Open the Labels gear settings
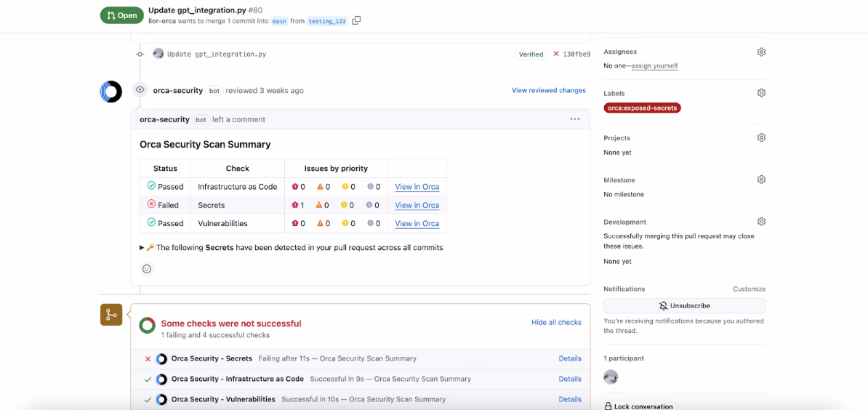The height and width of the screenshot is (410, 868). coord(761,93)
